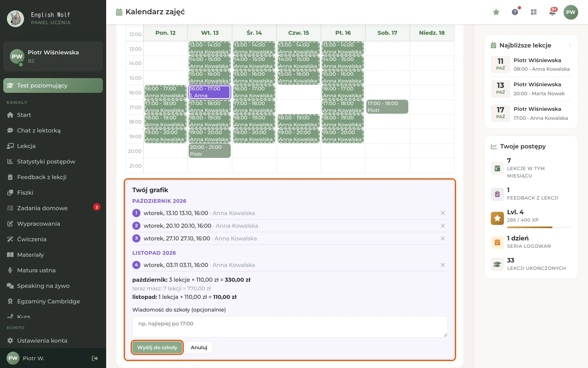Click the English Wolf logo
Image resolution: width=588 pixels, height=368 pixels.
16,19
